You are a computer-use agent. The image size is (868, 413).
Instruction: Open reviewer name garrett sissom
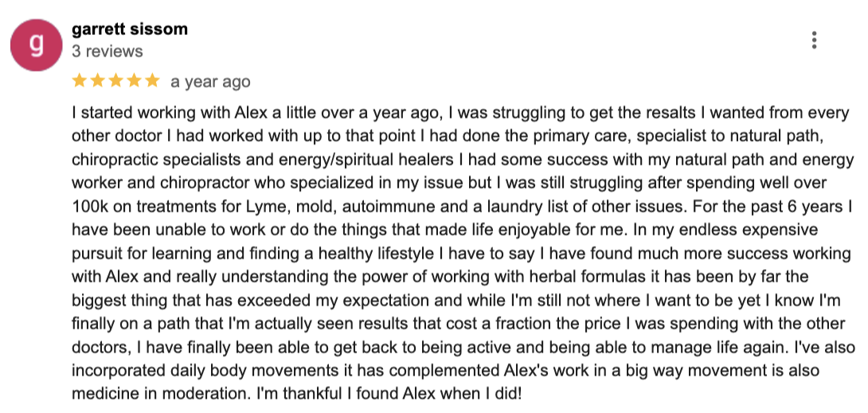130,29
